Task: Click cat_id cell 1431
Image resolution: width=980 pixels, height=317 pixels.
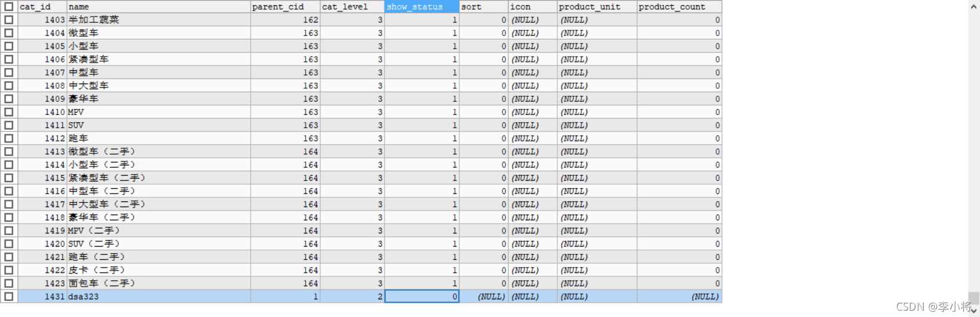Action: click(42, 296)
